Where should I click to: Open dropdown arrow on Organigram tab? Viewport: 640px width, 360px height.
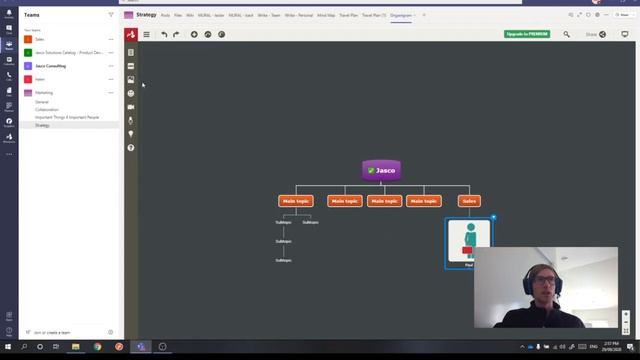pyautogui.click(x=415, y=16)
